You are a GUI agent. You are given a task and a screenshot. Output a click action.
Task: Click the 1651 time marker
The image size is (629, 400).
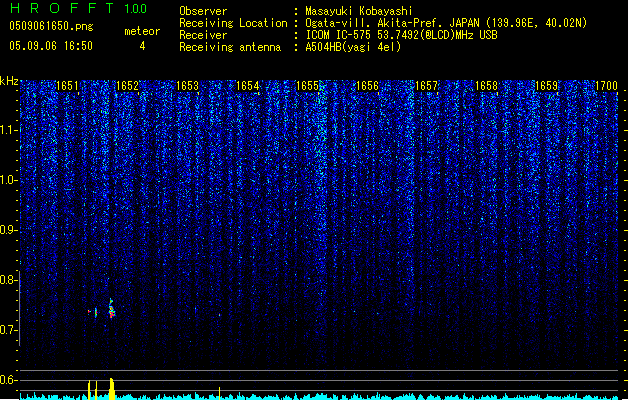[67, 85]
